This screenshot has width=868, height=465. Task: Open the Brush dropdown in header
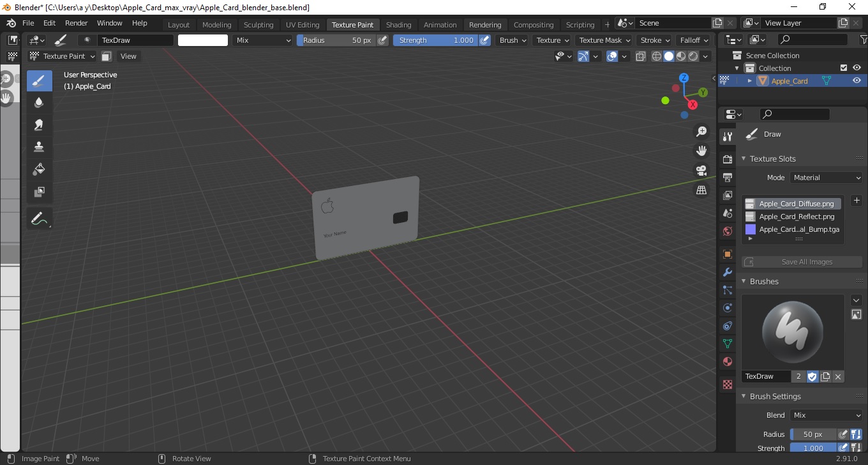coord(513,40)
